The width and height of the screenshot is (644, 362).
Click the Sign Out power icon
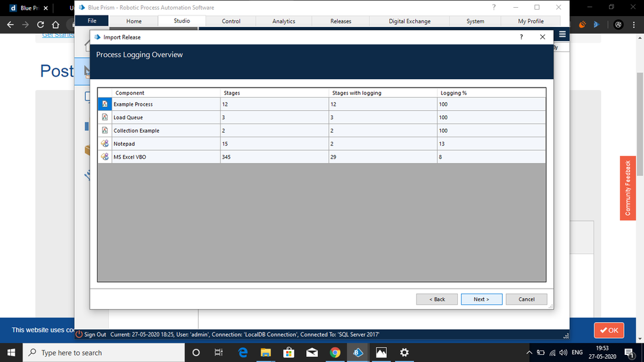point(79,334)
